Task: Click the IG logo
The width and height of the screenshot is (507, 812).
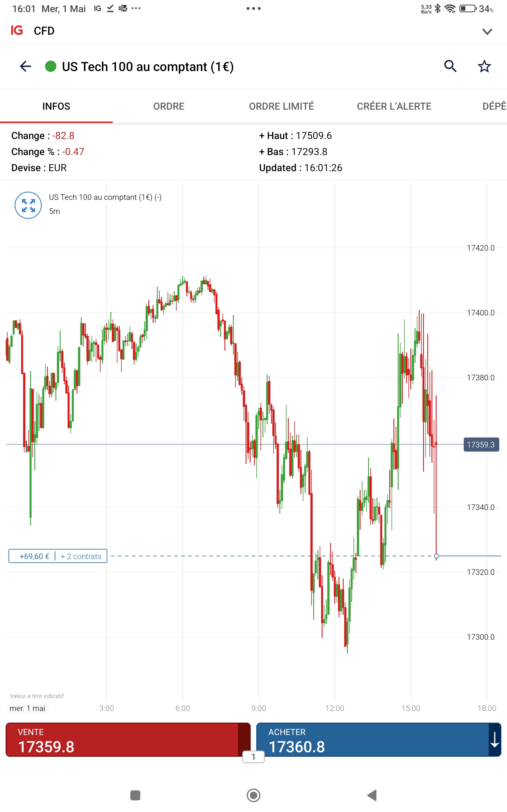Action: [x=17, y=30]
